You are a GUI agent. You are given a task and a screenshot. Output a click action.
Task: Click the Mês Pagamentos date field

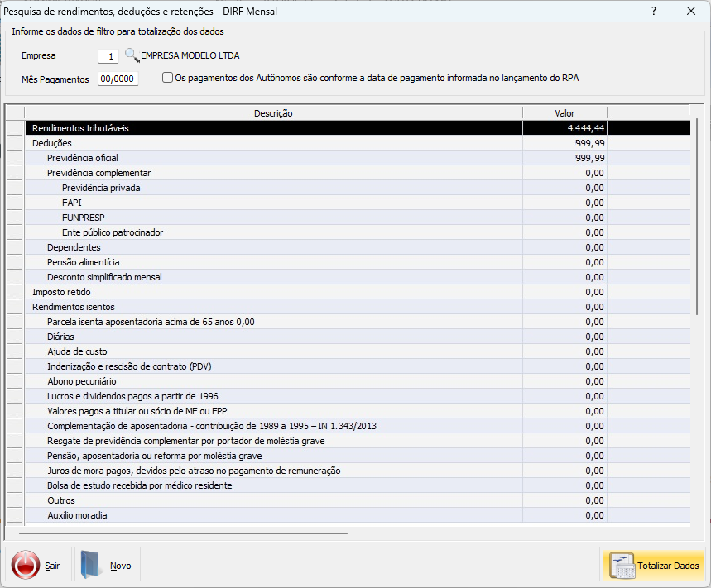tap(118, 79)
